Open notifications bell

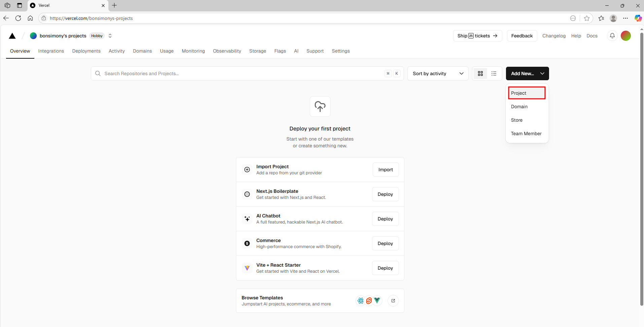(612, 36)
